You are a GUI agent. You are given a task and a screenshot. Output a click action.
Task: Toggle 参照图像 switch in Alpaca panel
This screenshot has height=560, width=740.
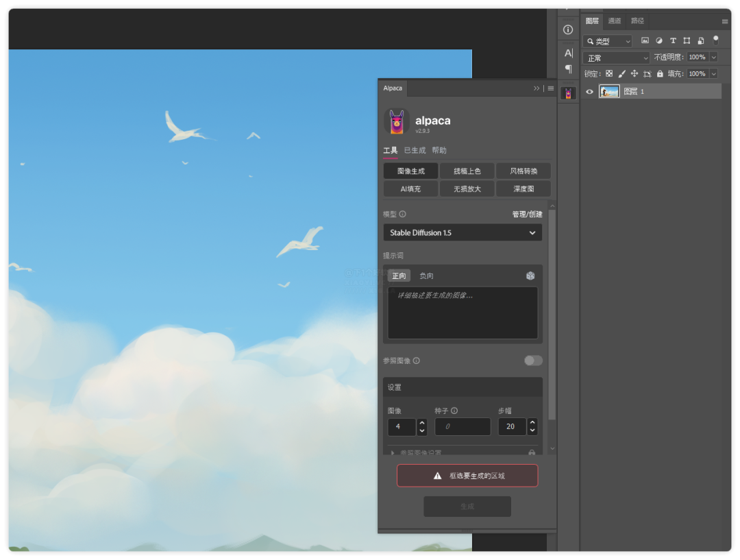pos(532,360)
